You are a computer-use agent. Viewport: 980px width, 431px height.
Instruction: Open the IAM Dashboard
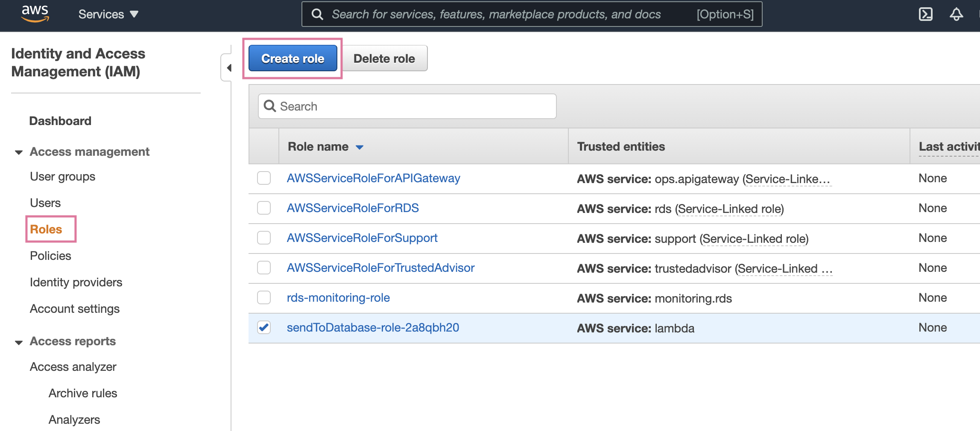60,121
